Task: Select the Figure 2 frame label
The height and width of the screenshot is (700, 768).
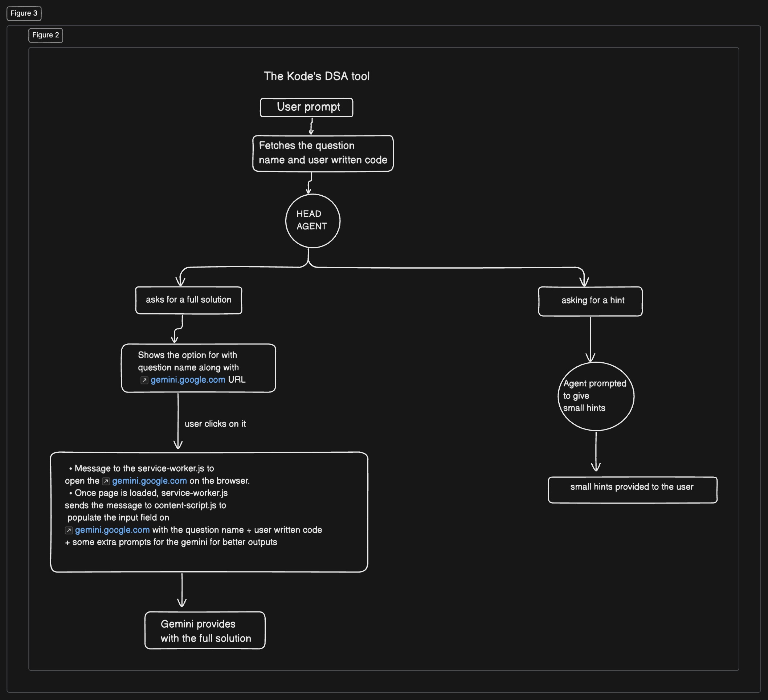Action: (46, 35)
